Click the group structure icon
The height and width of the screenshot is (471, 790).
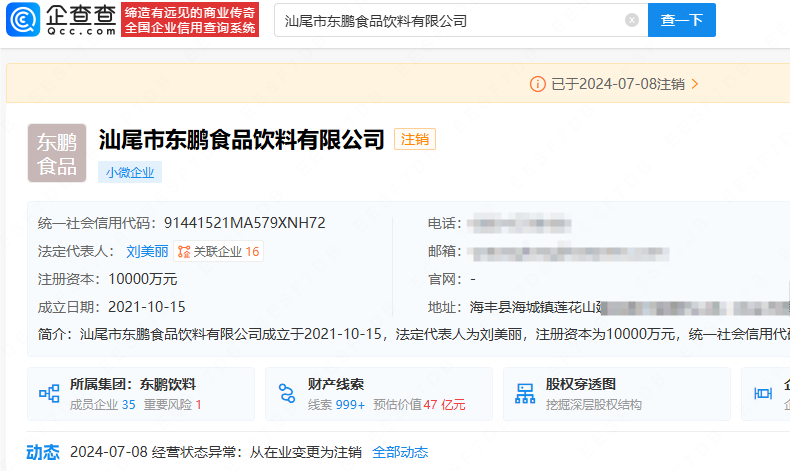click(x=49, y=393)
